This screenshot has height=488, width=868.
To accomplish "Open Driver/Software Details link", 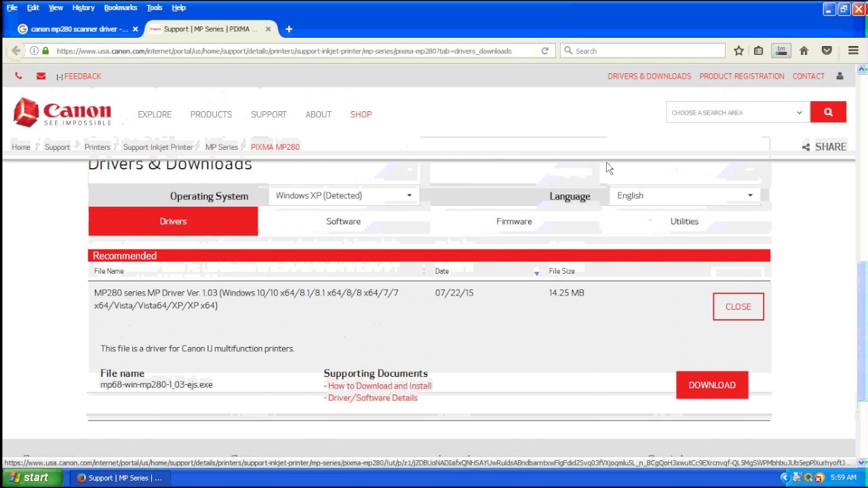I will click(x=373, y=398).
